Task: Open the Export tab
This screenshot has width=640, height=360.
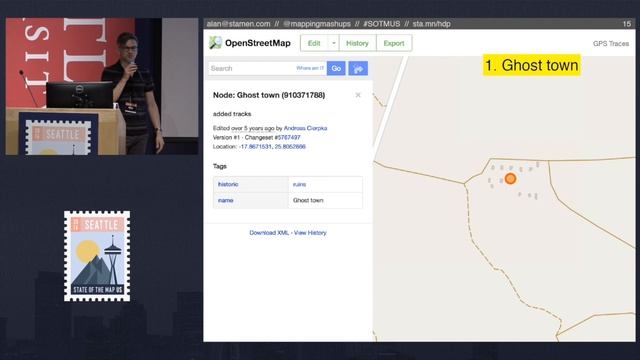Action: 394,43
